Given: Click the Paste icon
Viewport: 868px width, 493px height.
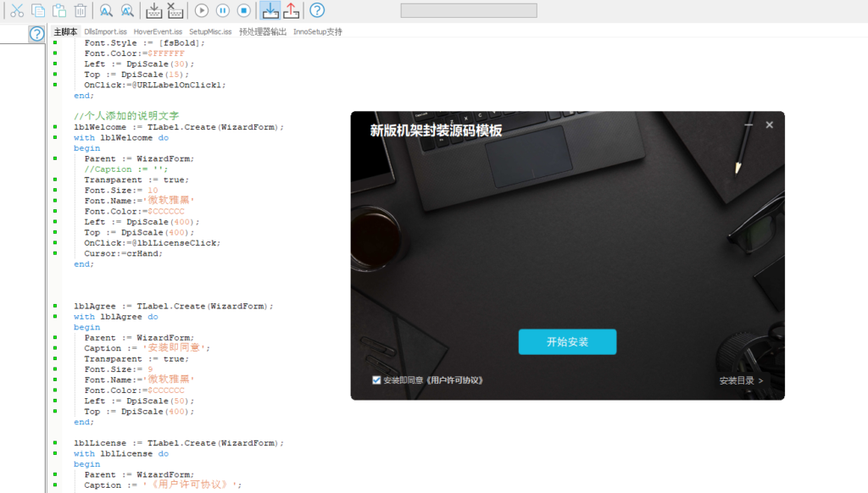Looking at the screenshot, I should click(x=58, y=10).
